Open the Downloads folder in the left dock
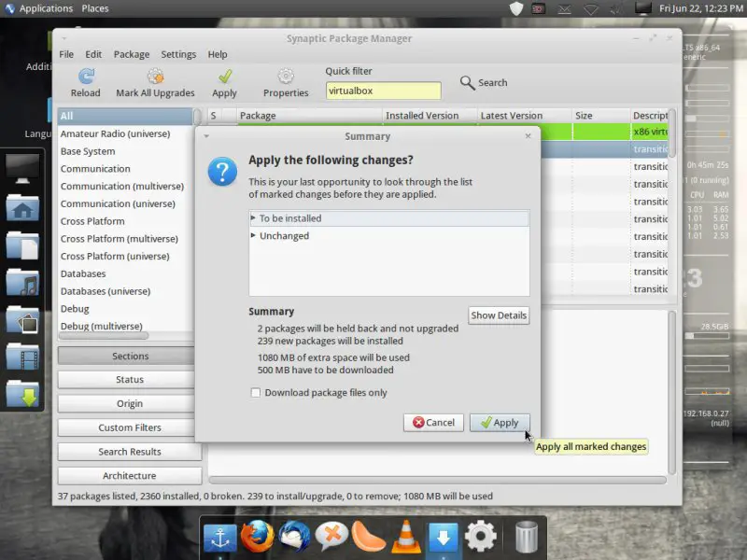747x560 pixels. (22, 394)
